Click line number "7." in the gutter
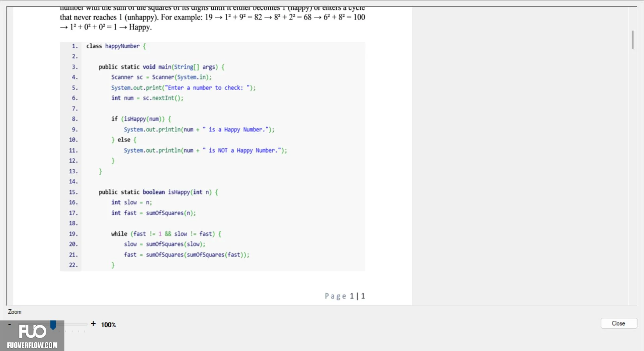644x351 pixels. pos(75,109)
